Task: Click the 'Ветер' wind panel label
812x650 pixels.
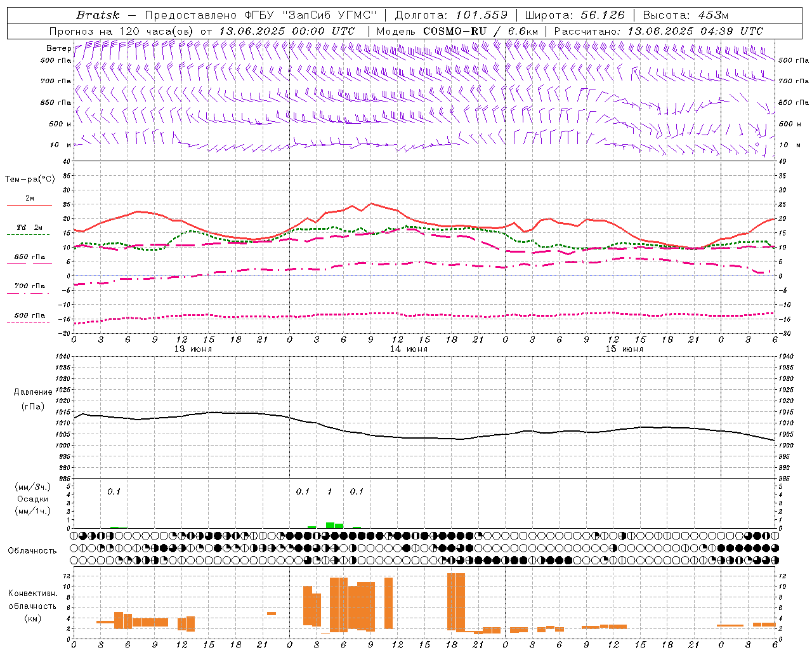Action: [x=58, y=48]
